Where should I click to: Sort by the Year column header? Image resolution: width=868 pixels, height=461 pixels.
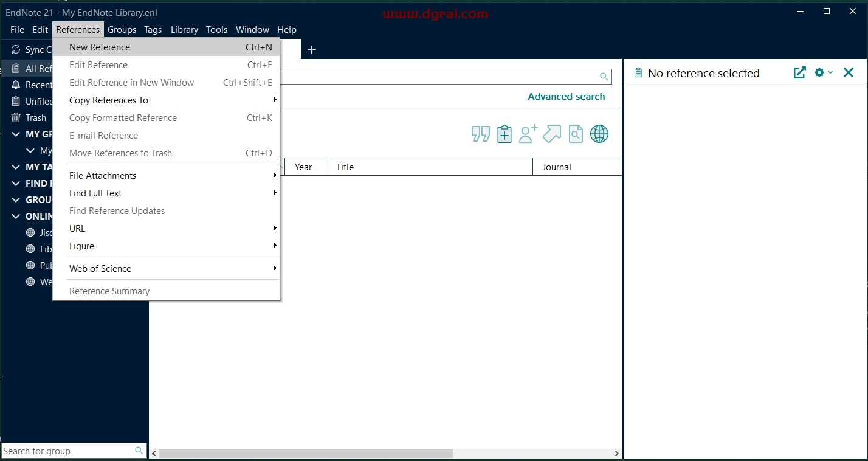coord(305,167)
